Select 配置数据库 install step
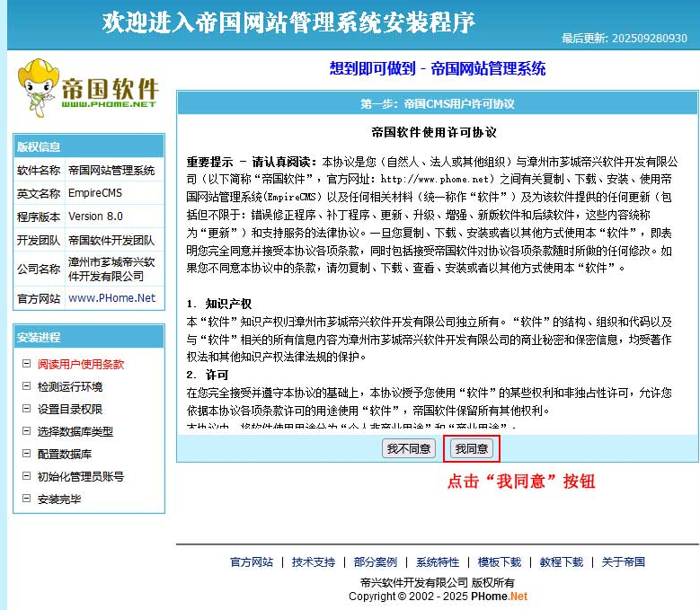Screen dimensions: 700x610 [64, 455]
